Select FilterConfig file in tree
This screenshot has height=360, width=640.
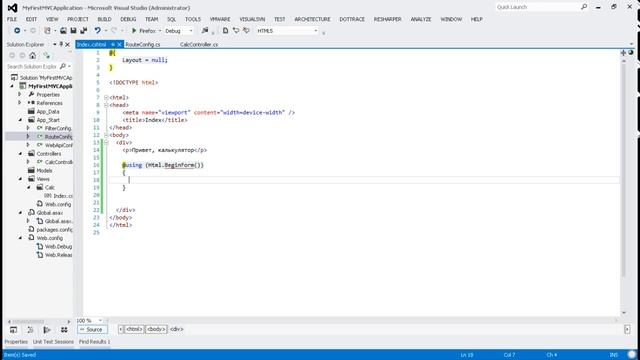[x=58, y=128]
